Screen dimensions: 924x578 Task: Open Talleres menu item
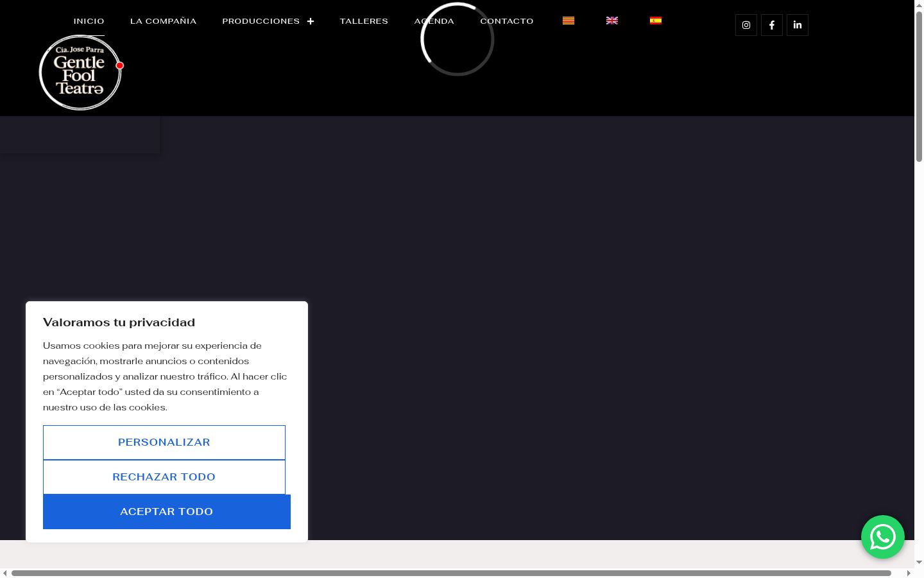click(x=364, y=21)
